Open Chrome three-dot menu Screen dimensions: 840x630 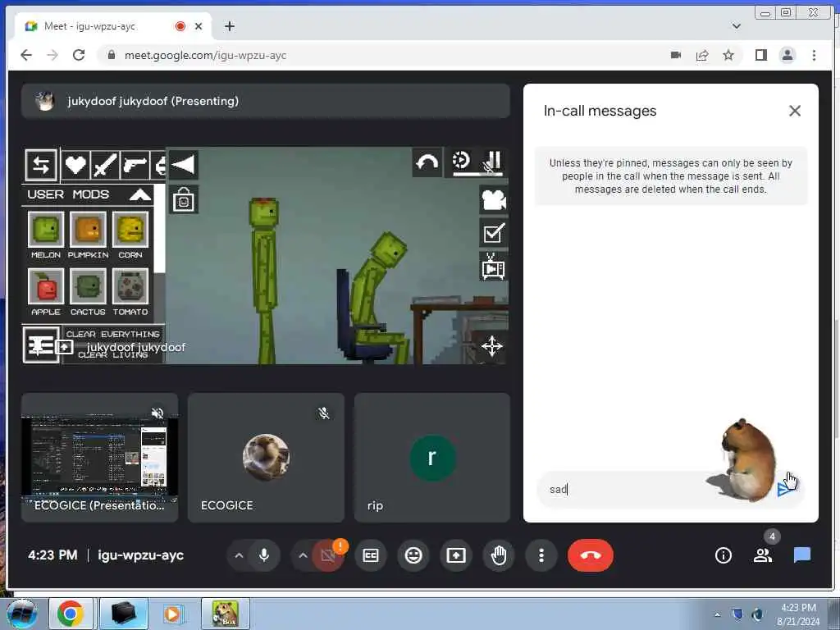(814, 55)
